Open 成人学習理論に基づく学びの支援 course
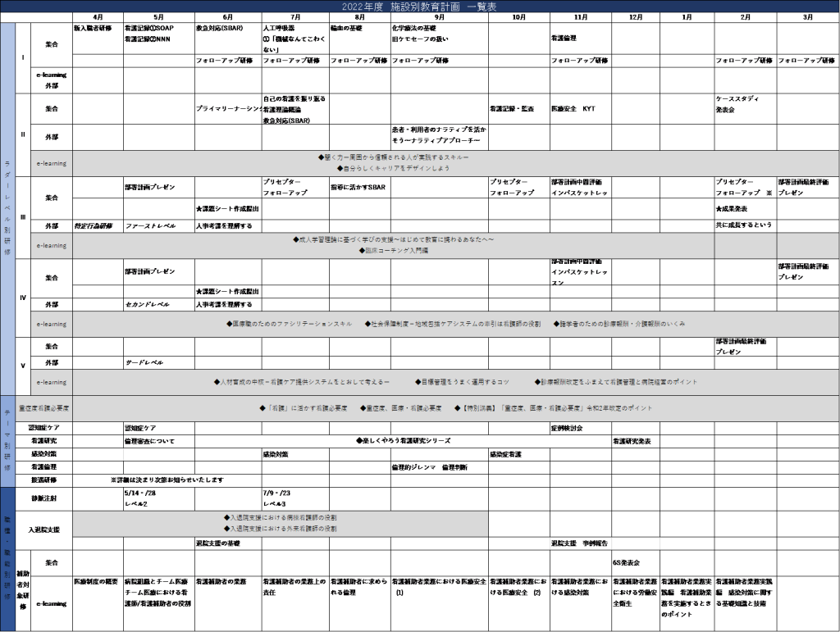Image resolution: width=840 pixels, height=632 pixels. (x=393, y=239)
